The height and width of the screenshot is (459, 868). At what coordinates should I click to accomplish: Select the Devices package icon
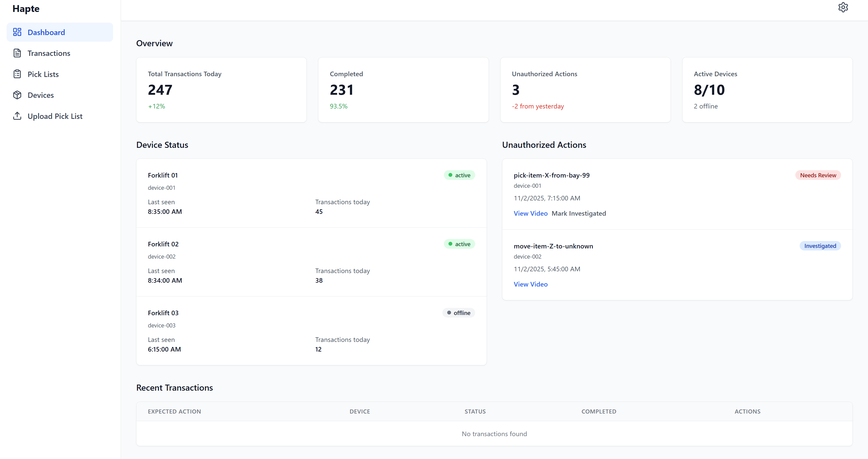coord(18,95)
